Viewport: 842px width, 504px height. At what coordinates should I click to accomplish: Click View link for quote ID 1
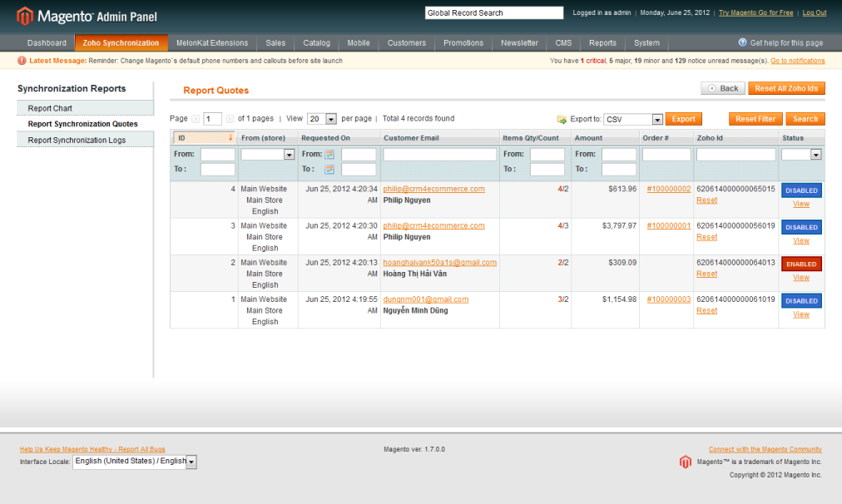pyautogui.click(x=801, y=314)
